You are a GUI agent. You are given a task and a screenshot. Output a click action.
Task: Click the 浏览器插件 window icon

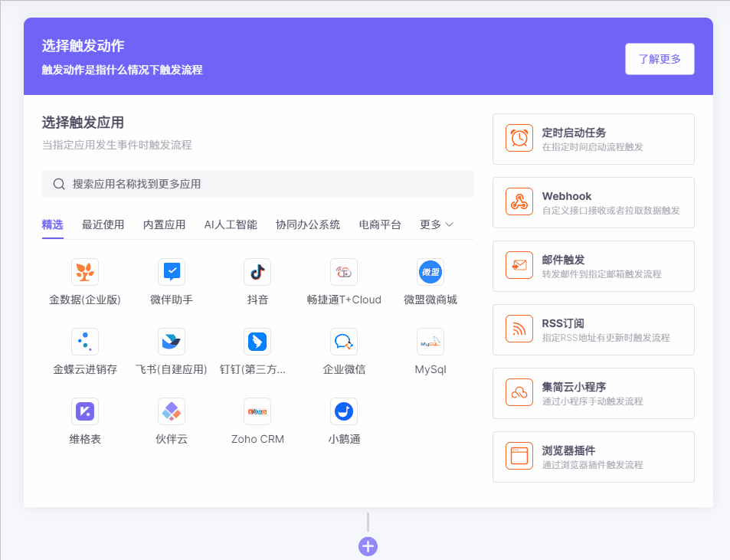[x=519, y=456]
